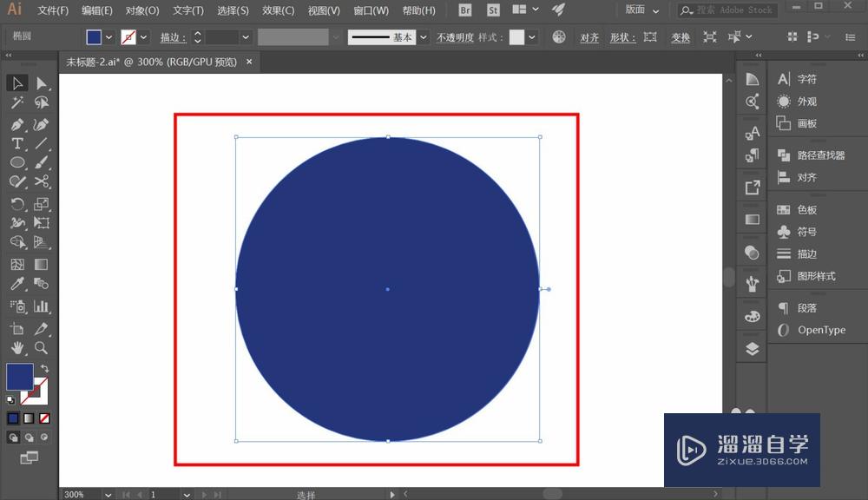
Task: Open the Layers panel icon
Action: [x=752, y=349]
